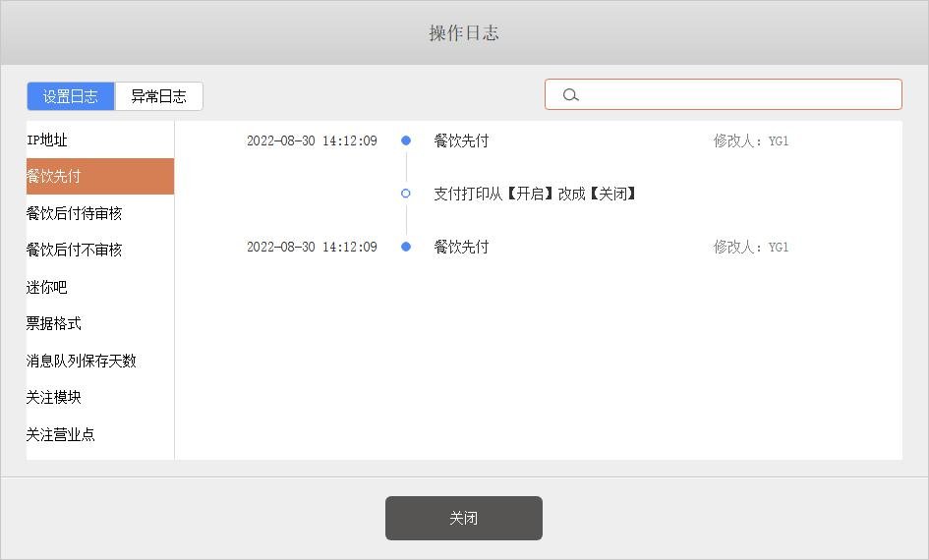Screen dimensions: 929x560
Task: Select IP地址 in the category list
Action: (47, 140)
